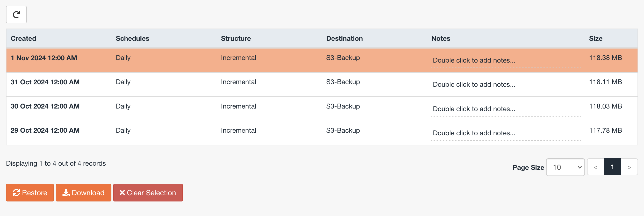The height and width of the screenshot is (216, 644).
Task: Go to next page arrow
Action: [x=629, y=167]
